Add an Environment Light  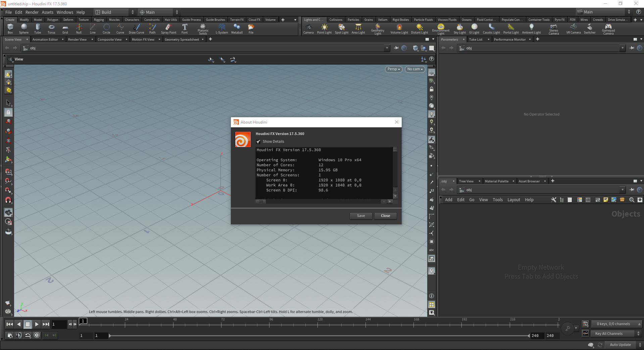coord(441,29)
